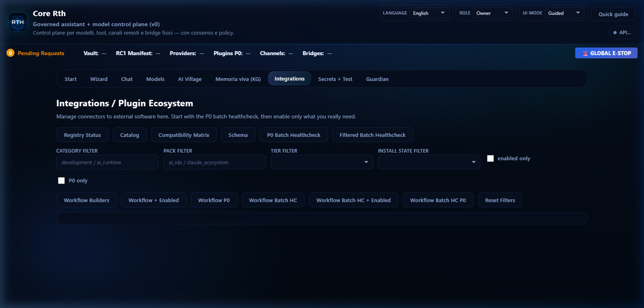Tick the P0 only checkbox
The height and width of the screenshot is (308, 644).
coord(61,180)
